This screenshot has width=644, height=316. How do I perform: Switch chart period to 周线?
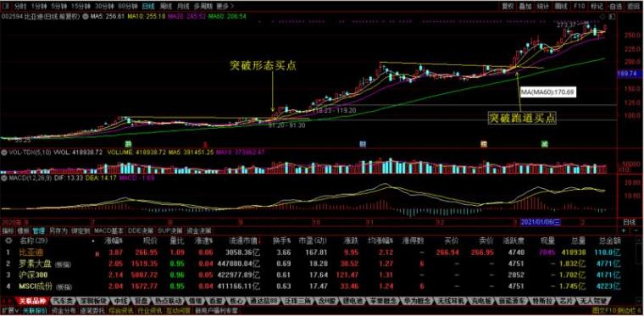click(166, 6)
